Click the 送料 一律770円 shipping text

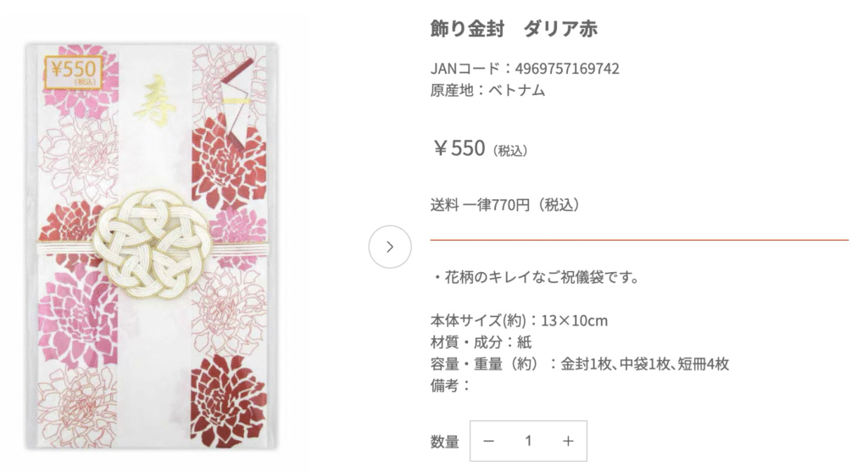[504, 204]
